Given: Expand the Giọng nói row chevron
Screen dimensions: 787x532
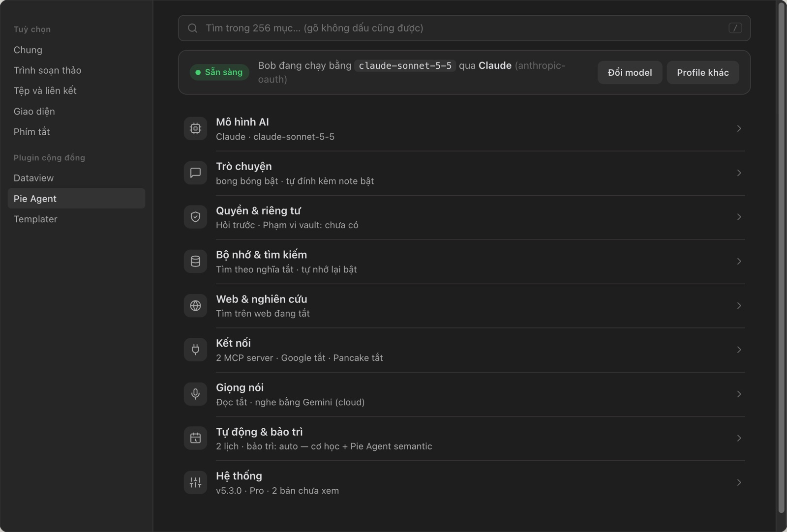Looking at the screenshot, I should [x=739, y=394].
